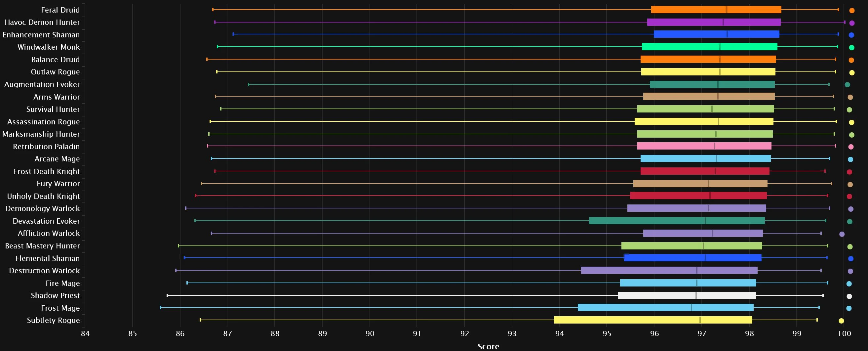Click the Marksmanship Hunter label
This screenshot has width=868, height=351.
pyautogui.click(x=41, y=134)
